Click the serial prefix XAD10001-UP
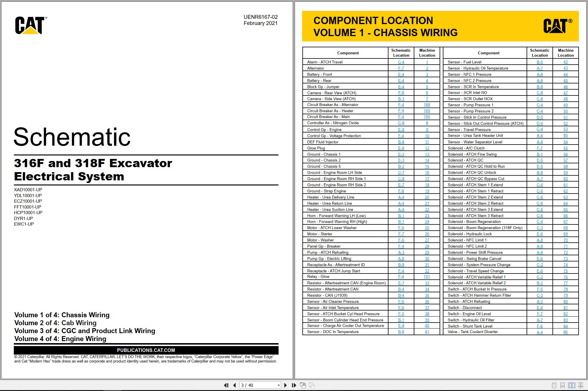This screenshot has width=588, height=391. coord(28,190)
